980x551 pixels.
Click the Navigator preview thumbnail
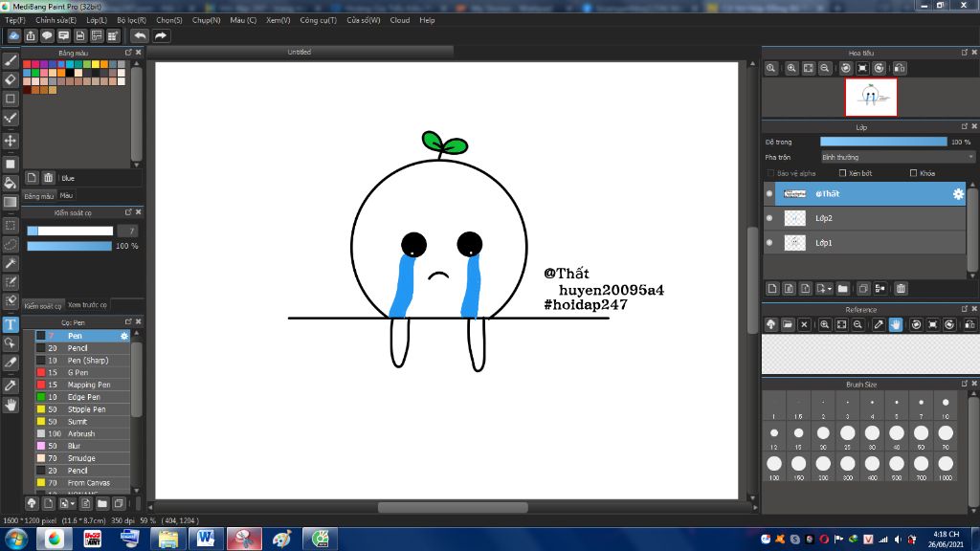coord(871,98)
